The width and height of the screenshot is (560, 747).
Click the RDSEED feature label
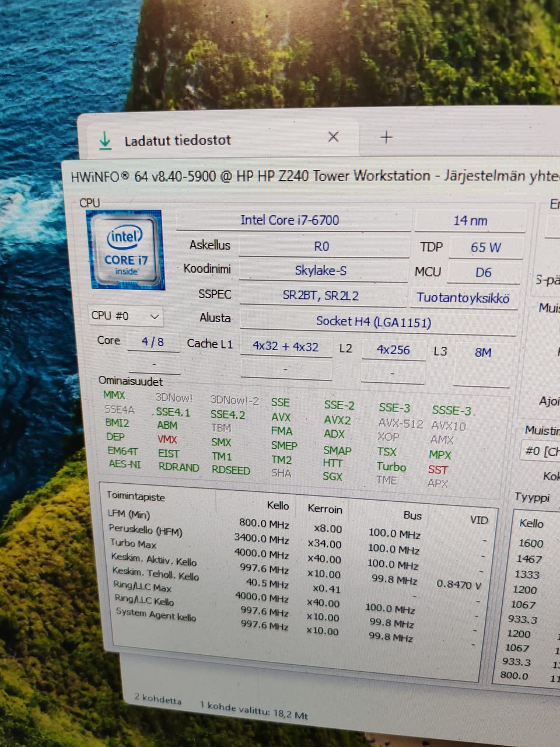point(230,470)
